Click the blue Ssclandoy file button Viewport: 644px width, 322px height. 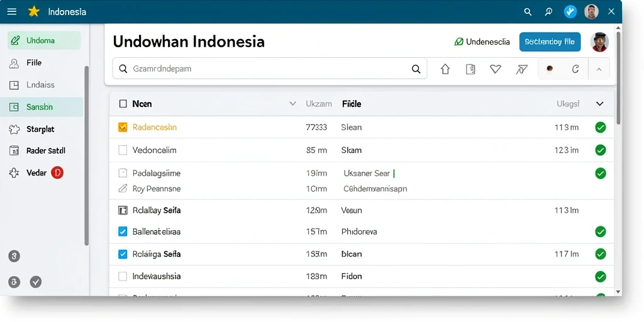550,42
